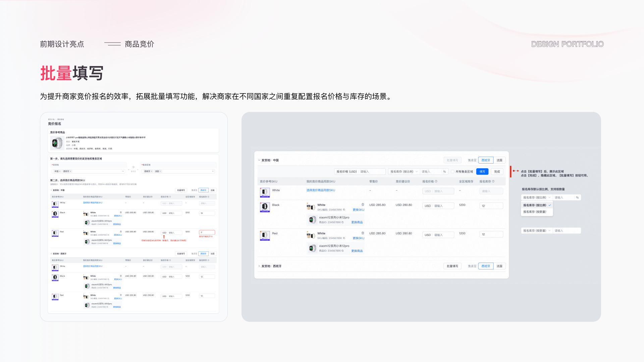This screenshot has height=362, width=644.
Task: Open the 发货地 select arrow in the small page mockup
Action: point(123,171)
